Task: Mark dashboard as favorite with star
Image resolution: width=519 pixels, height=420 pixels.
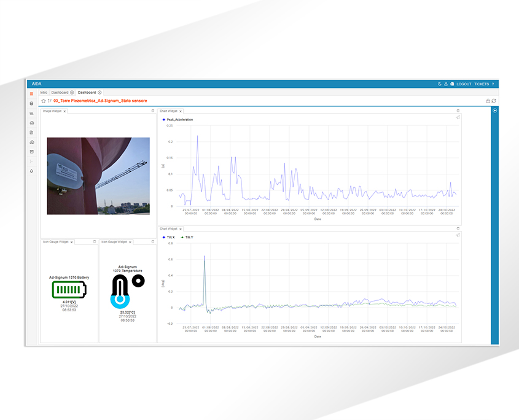Action: (x=43, y=101)
